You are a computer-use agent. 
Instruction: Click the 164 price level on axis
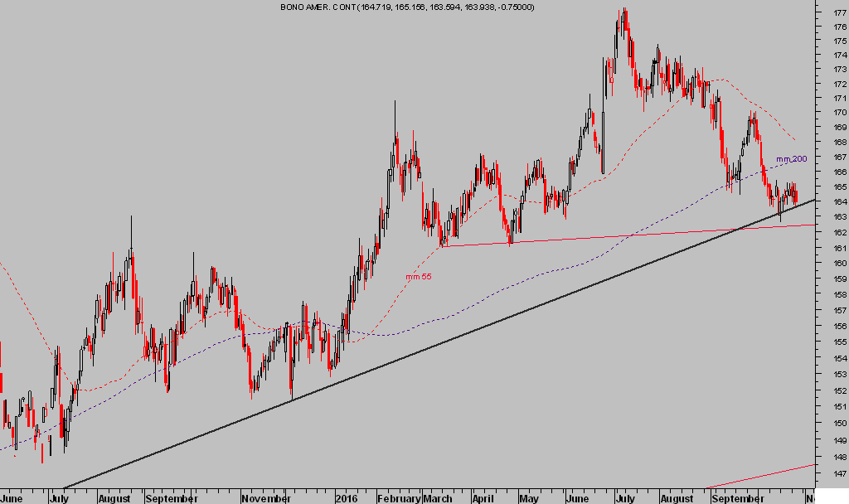coord(840,202)
